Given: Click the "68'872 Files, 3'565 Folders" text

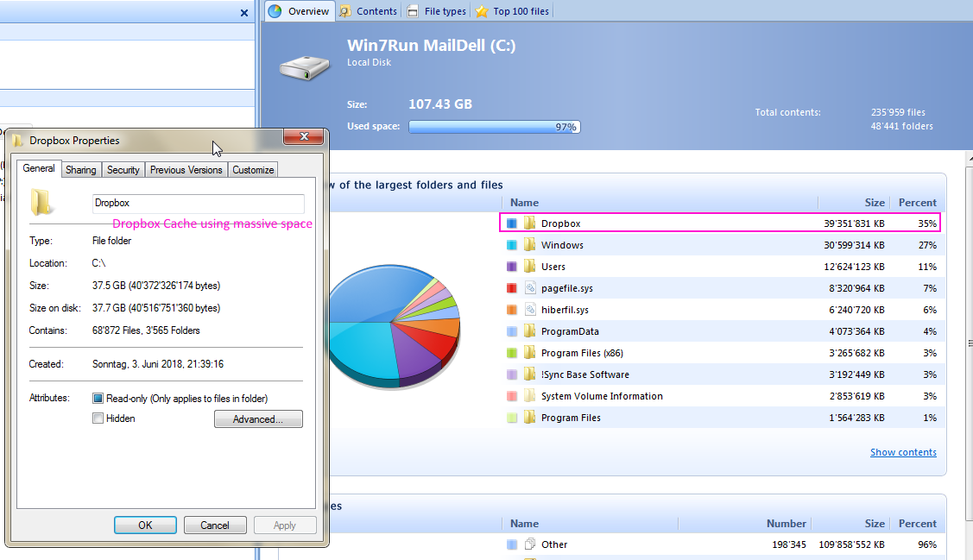Looking at the screenshot, I should [146, 330].
